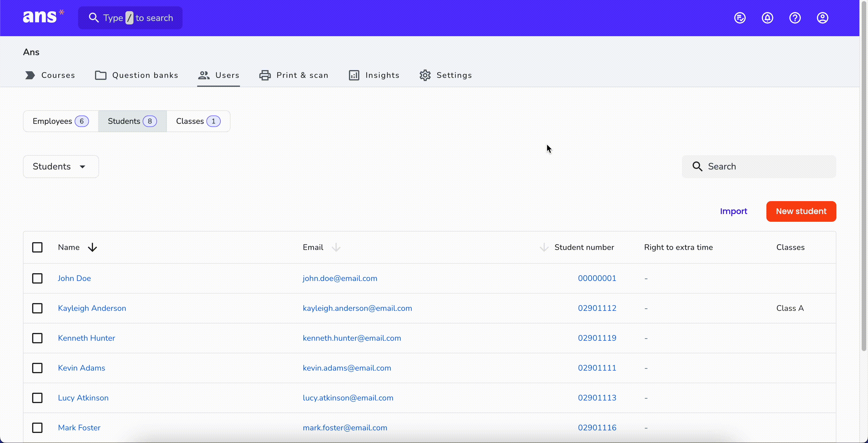Click the Print & scan printer icon
The width and height of the screenshot is (868, 443).
[x=265, y=75]
